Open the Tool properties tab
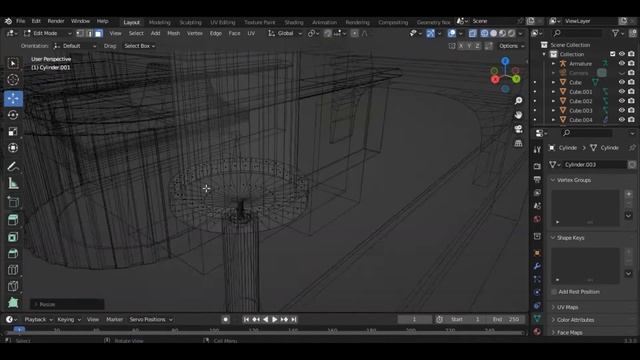The image size is (640, 360). [x=537, y=150]
